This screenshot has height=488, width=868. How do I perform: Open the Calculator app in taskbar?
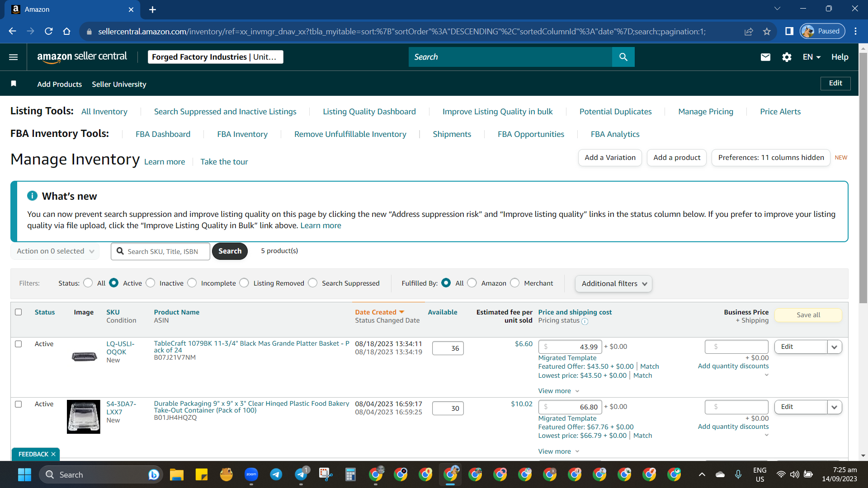[350, 474]
